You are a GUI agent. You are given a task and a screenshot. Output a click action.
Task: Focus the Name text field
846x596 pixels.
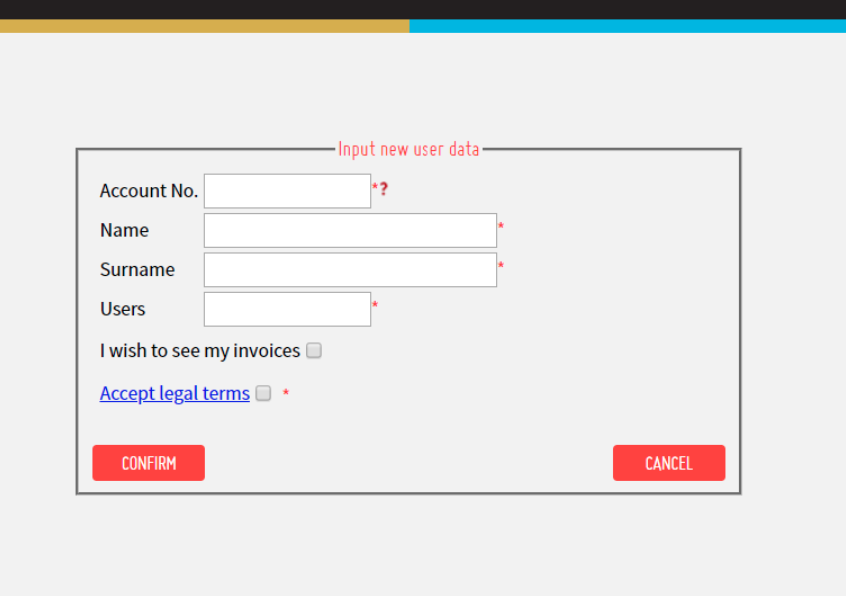[x=350, y=230]
